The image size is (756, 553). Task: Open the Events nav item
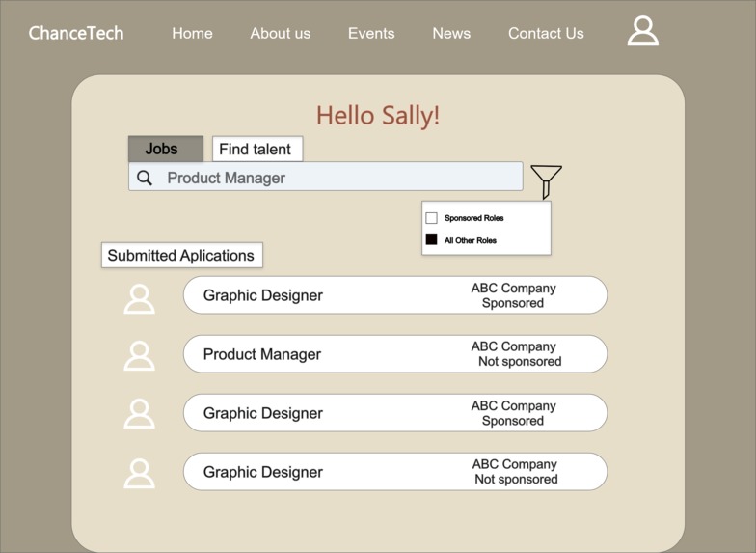pos(371,33)
